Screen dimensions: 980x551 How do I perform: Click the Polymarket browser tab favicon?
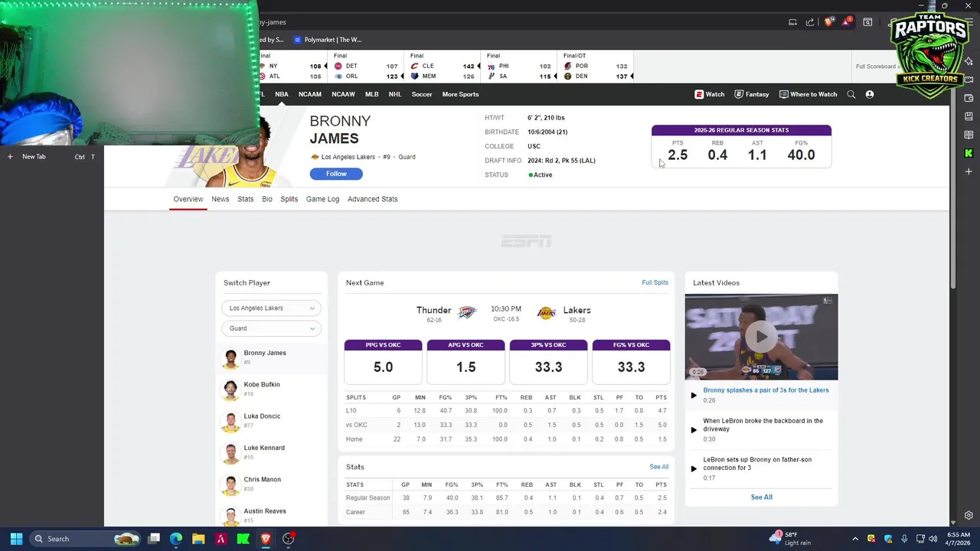[x=297, y=40]
